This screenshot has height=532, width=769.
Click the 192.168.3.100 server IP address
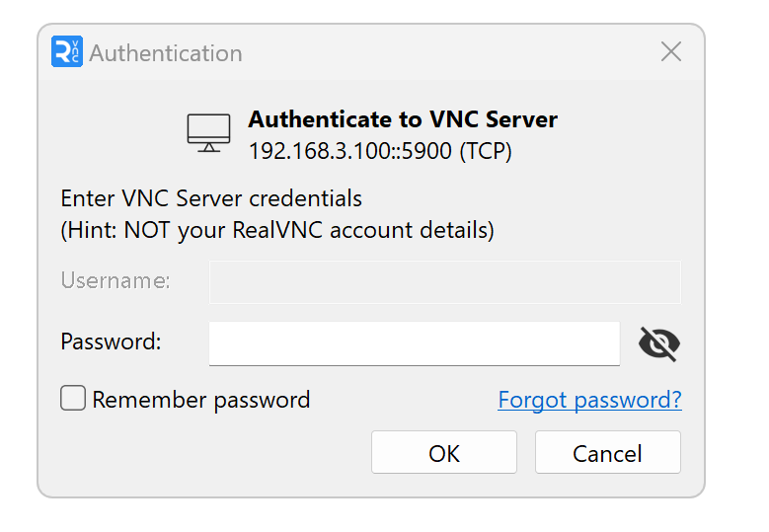(321, 152)
